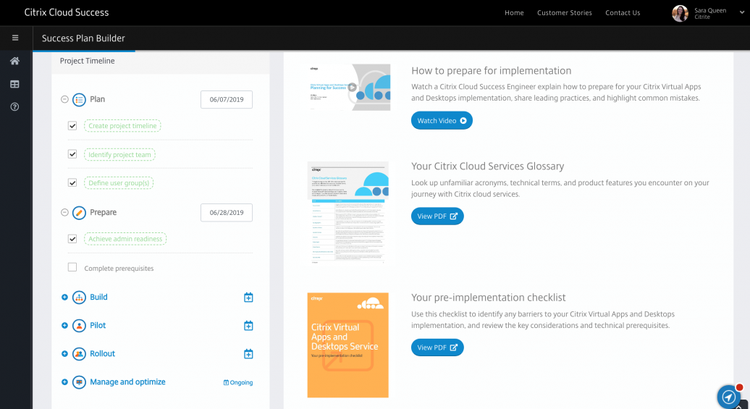Image resolution: width=750 pixels, height=409 pixels.
Task: Collapse the Plan phase
Action: pyautogui.click(x=65, y=99)
